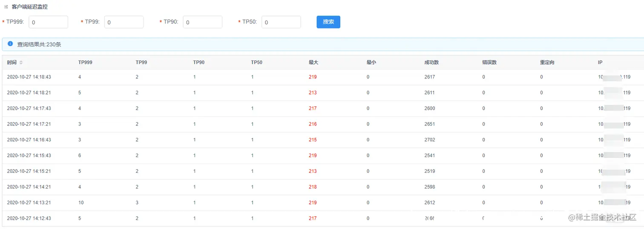The height and width of the screenshot is (229, 644).
Task: Click success count 2617
Action: [430, 77]
